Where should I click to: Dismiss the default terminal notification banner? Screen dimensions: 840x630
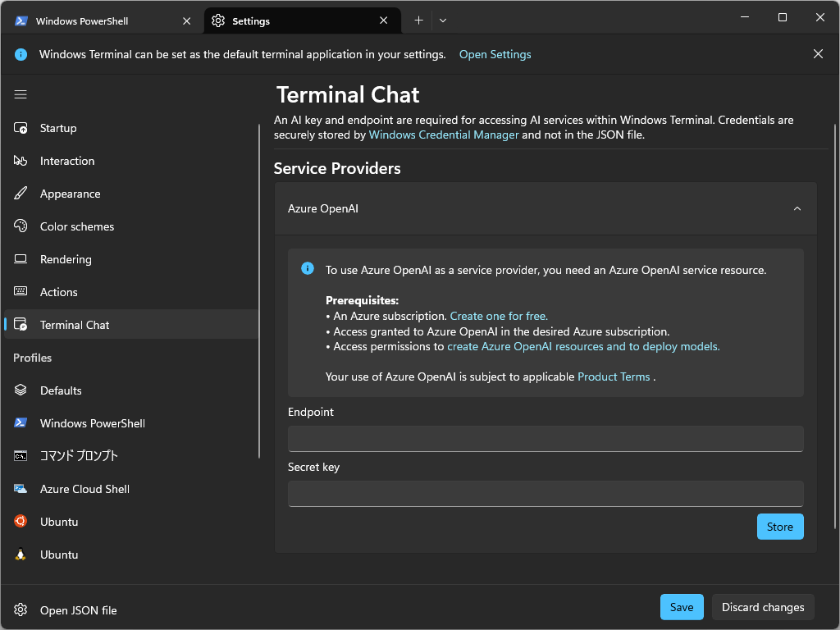point(818,53)
